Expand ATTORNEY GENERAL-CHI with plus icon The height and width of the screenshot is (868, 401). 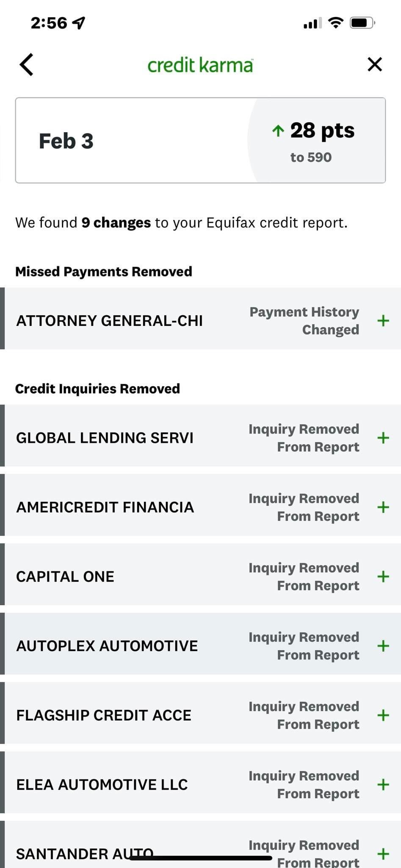383,320
